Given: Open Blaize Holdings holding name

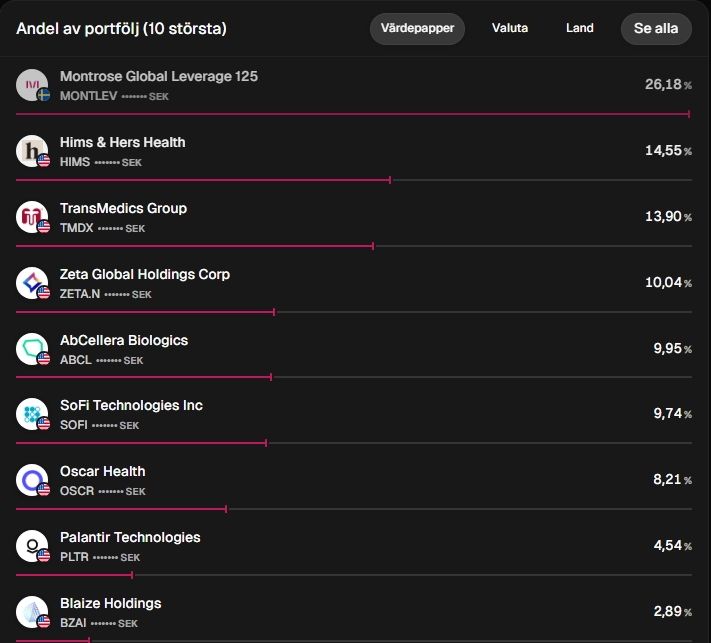Looking at the screenshot, I should coord(111,604).
